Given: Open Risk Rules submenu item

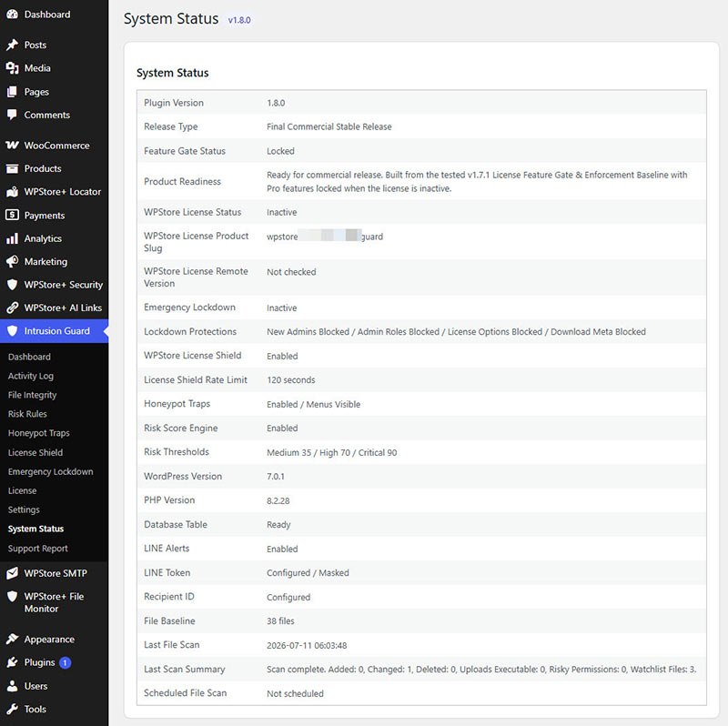Looking at the screenshot, I should click(27, 414).
